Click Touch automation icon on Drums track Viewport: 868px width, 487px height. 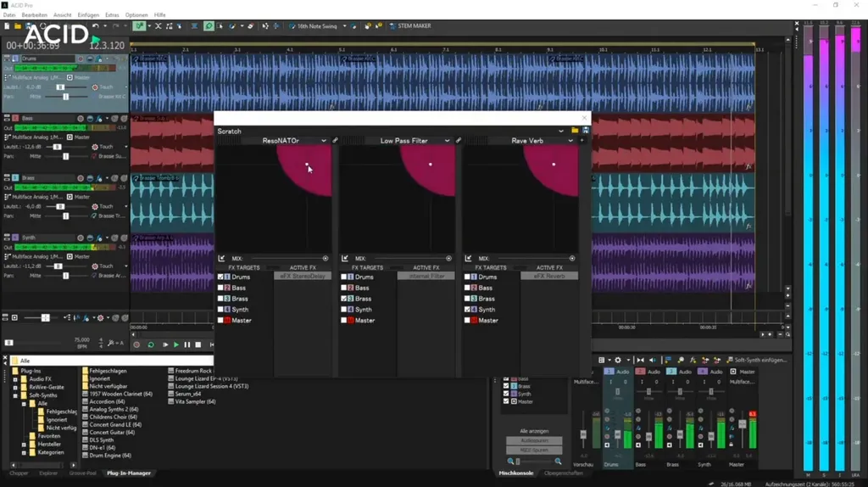click(95, 87)
